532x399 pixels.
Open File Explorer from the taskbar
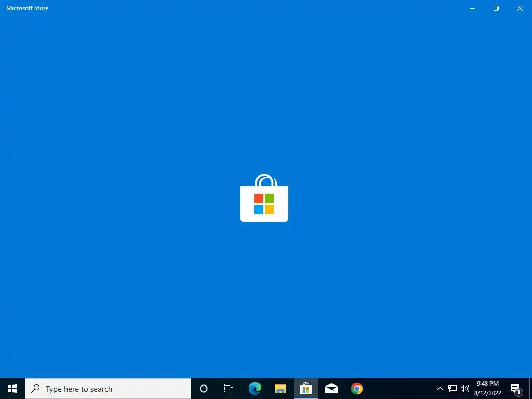(x=280, y=389)
